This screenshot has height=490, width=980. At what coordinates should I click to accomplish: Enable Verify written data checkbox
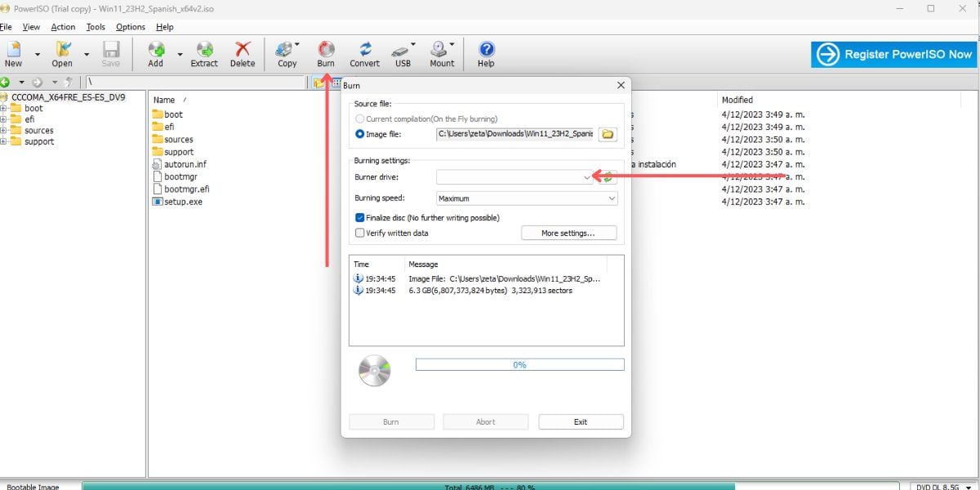click(360, 234)
